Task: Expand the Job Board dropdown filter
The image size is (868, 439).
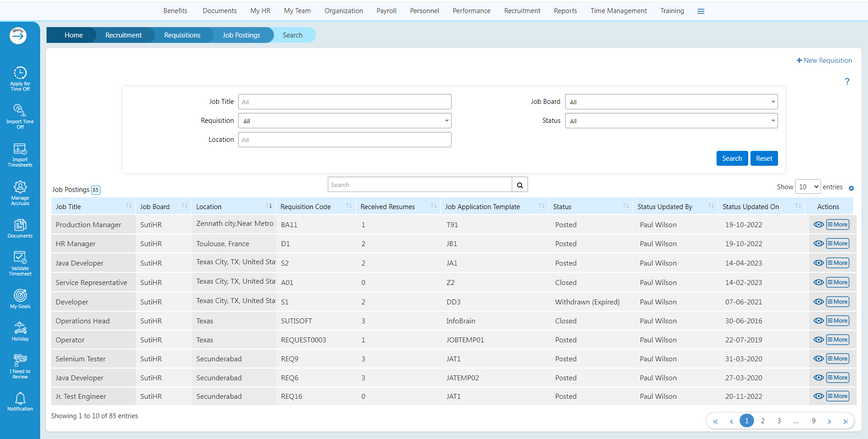Action: pos(671,102)
